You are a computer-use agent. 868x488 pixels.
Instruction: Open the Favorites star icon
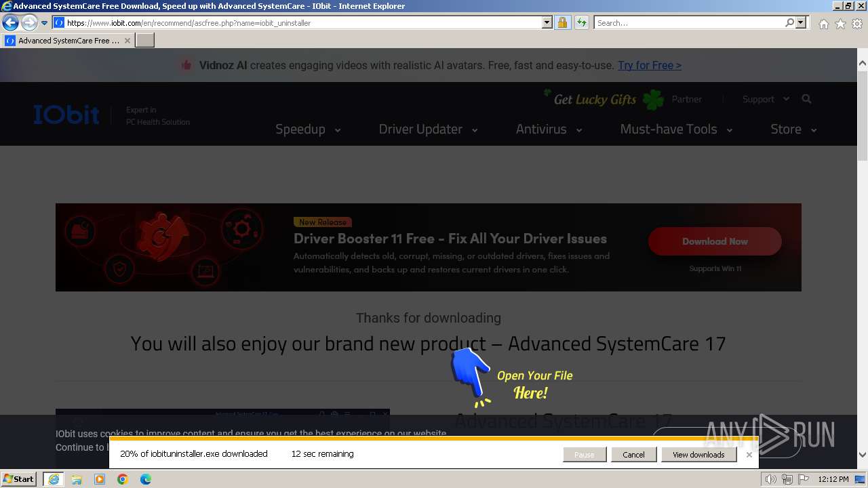click(840, 24)
